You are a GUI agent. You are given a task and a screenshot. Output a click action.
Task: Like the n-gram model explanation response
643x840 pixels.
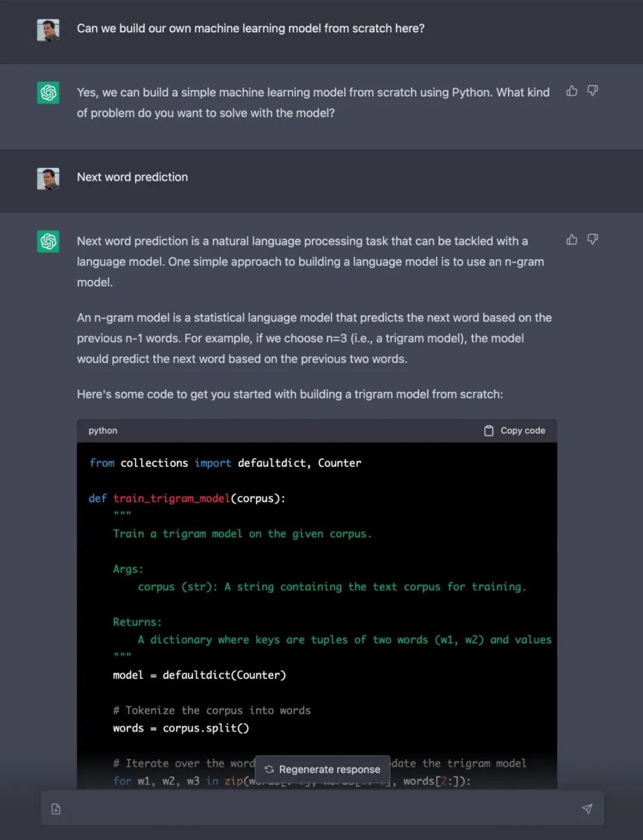tap(572, 239)
